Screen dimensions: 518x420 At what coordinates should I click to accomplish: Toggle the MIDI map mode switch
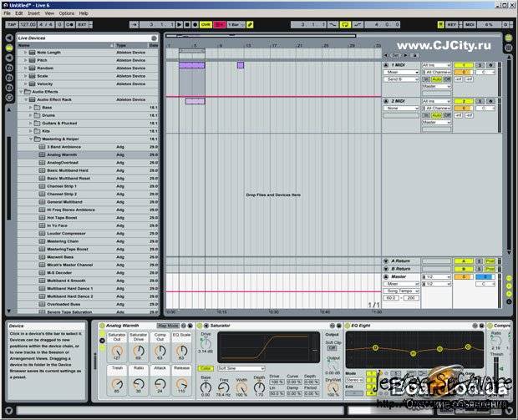click(470, 24)
